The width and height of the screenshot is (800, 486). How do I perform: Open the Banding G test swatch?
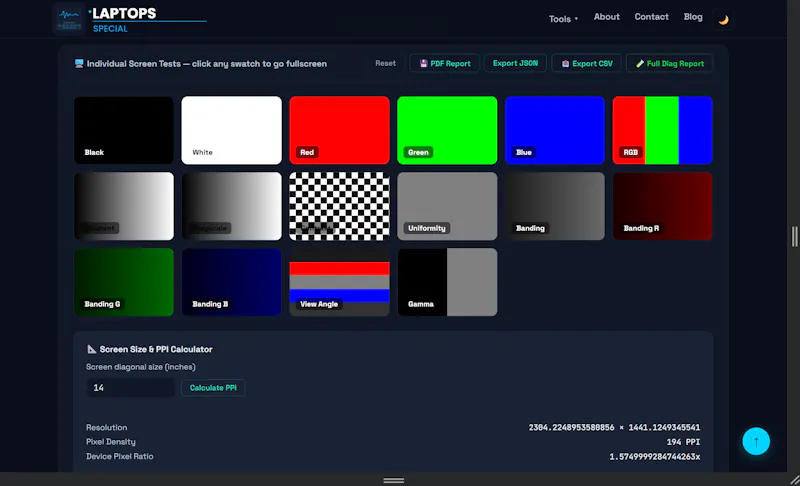(124, 282)
